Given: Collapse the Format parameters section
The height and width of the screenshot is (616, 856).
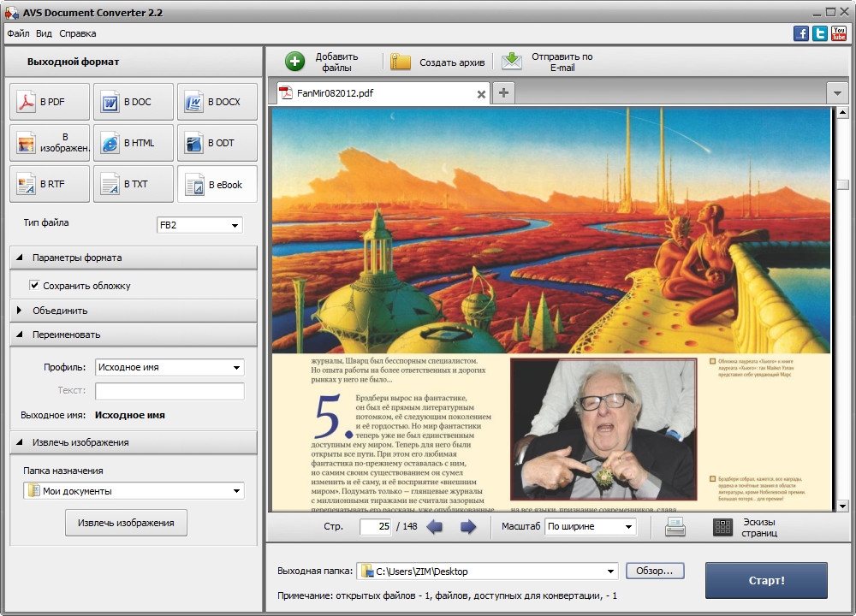Looking at the screenshot, I should 134,258.
